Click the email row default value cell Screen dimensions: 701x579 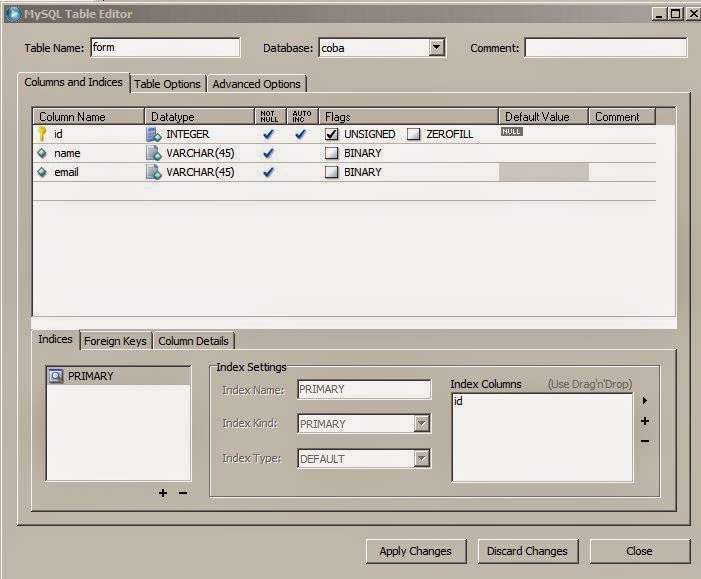(x=543, y=172)
